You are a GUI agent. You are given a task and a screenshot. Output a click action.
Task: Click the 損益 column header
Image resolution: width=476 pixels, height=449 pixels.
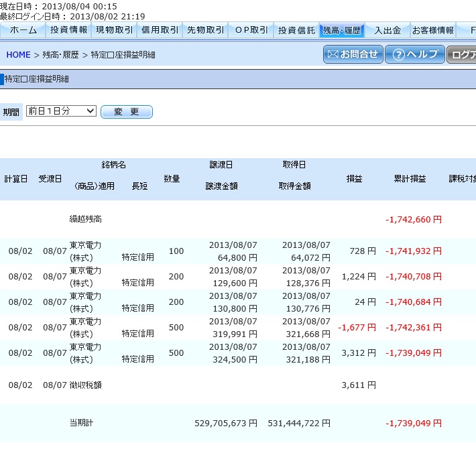pos(355,179)
